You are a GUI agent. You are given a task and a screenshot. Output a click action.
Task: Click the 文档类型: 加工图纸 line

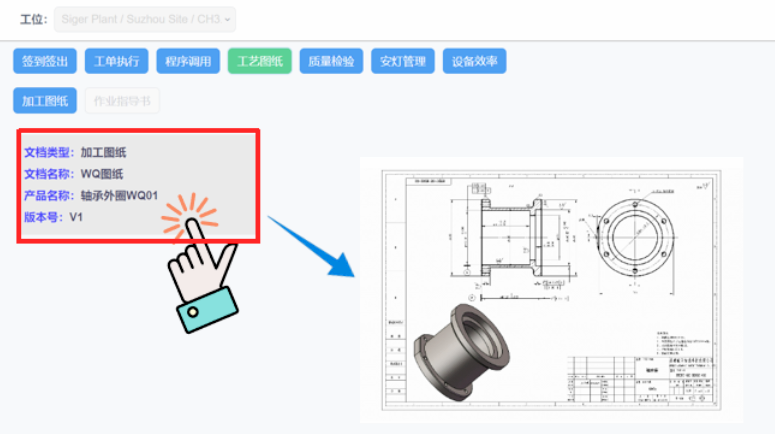click(76, 153)
